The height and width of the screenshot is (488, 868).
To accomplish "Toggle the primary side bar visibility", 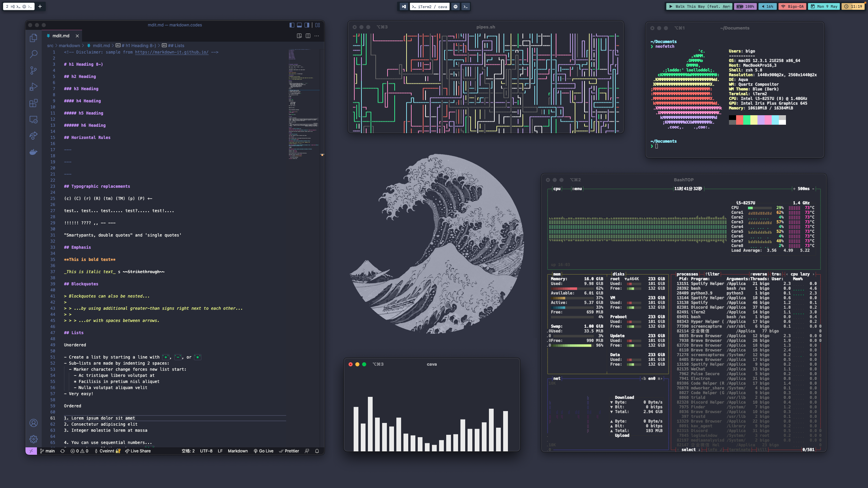I will [292, 25].
